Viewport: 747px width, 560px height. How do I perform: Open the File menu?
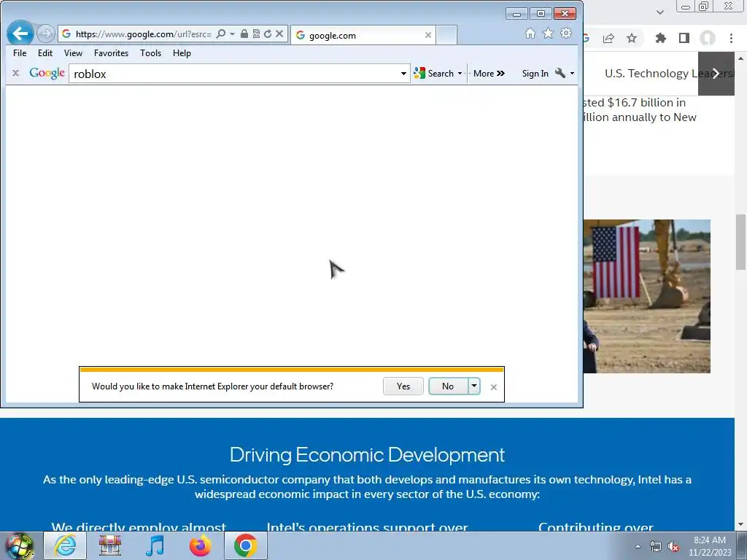[20, 53]
